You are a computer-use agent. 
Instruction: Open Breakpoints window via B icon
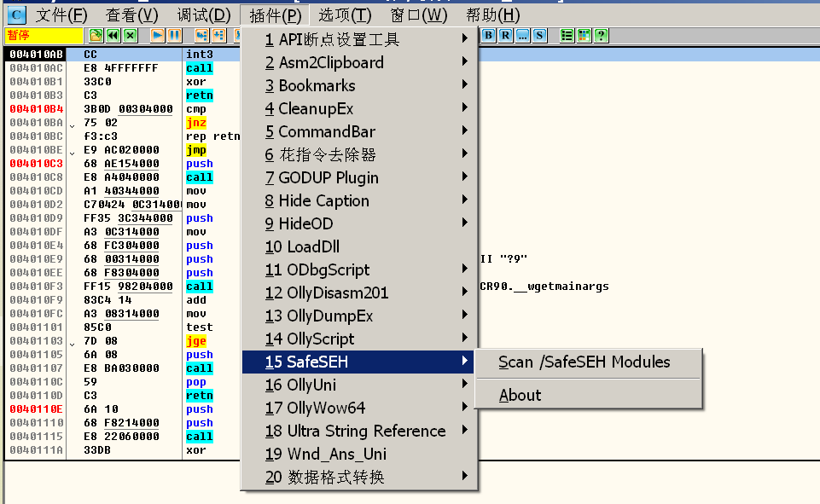(489, 35)
